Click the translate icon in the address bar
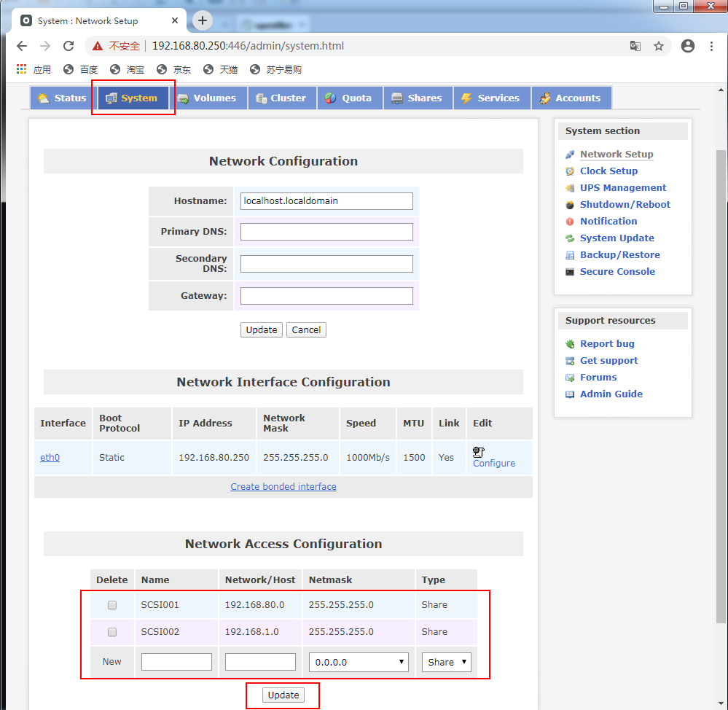 (635, 45)
